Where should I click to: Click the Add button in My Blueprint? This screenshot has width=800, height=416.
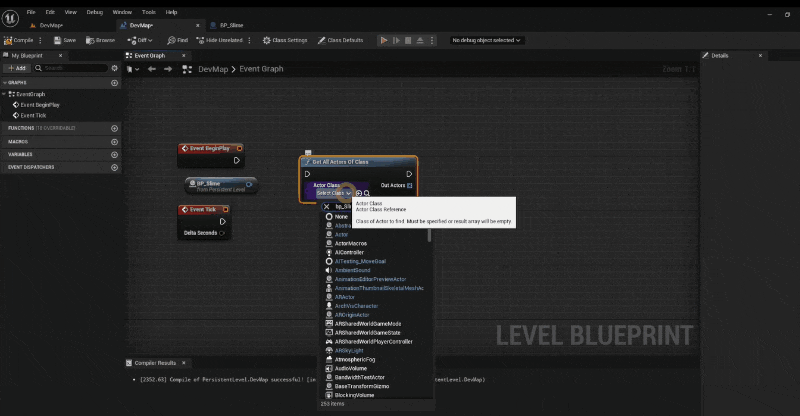(x=17, y=68)
